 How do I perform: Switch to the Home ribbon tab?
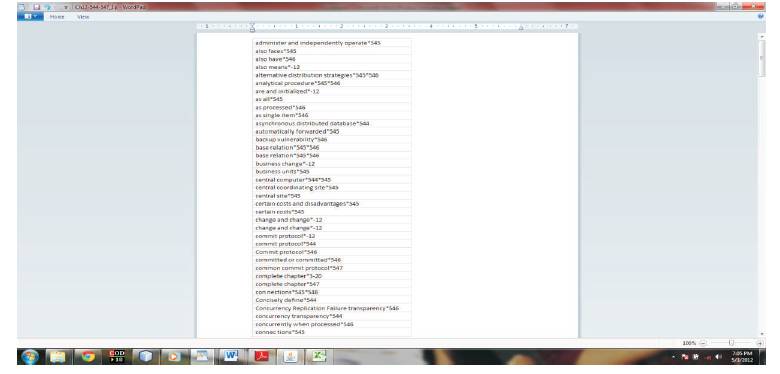pos(57,17)
